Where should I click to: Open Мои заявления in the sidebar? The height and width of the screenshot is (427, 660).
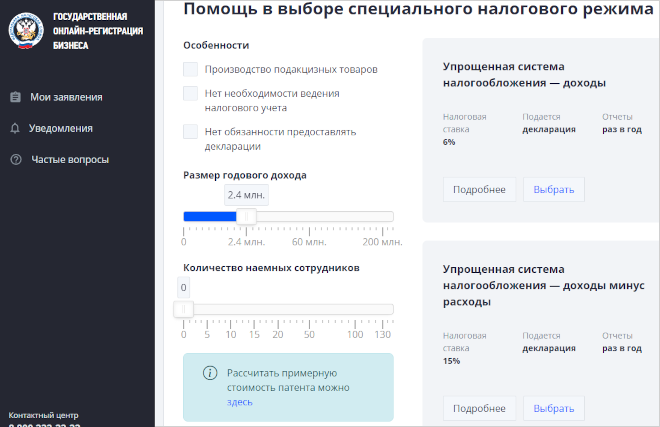pyautogui.click(x=66, y=97)
